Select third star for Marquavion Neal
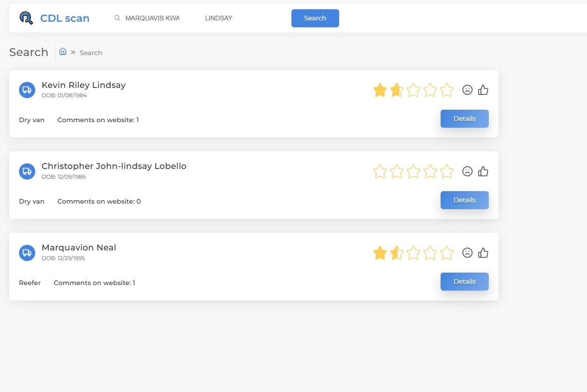Image resolution: width=587 pixels, height=392 pixels. [413, 253]
